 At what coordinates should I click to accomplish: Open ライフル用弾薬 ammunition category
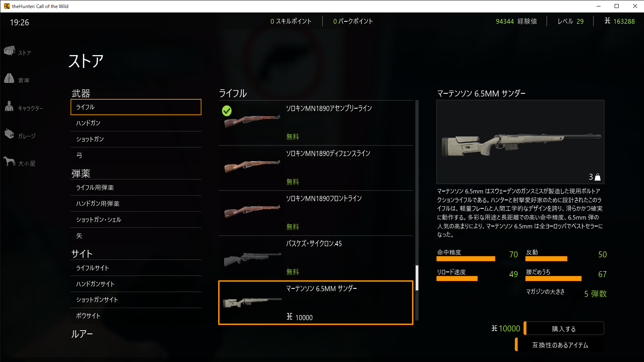pos(136,187)
